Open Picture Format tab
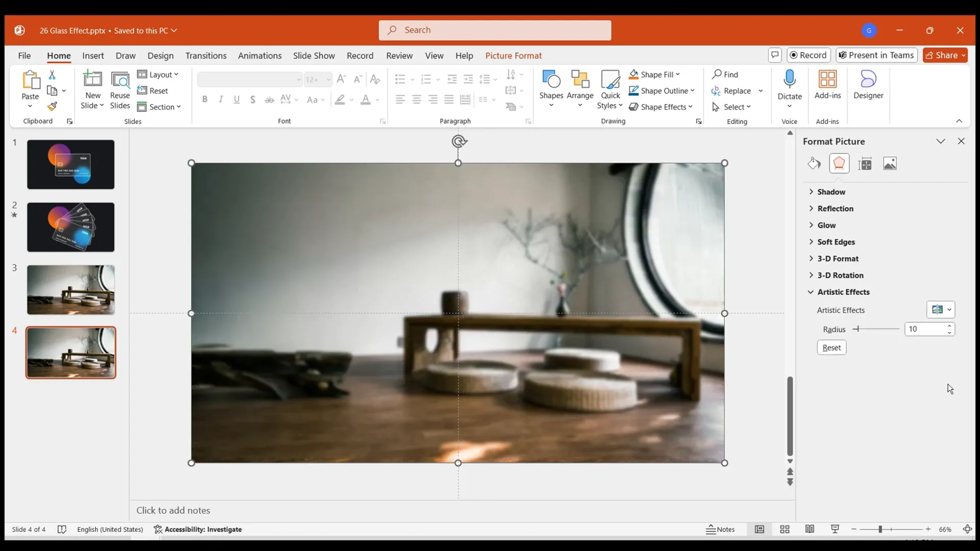The height and width of the screenshot is (551, 980). (513, 56)
